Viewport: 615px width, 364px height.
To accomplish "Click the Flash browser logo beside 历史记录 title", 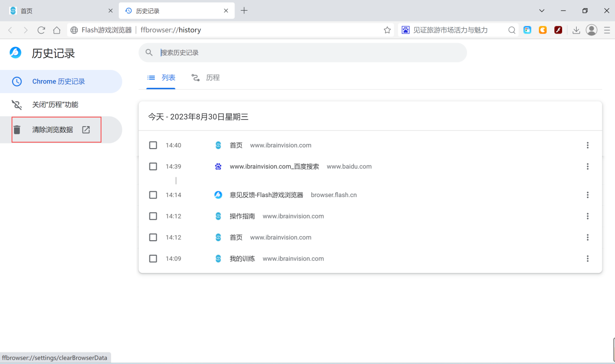I will coord(16,53).
